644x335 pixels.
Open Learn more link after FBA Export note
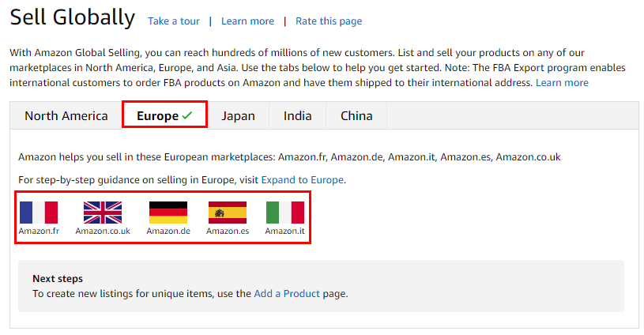click(x=562, y=82)
